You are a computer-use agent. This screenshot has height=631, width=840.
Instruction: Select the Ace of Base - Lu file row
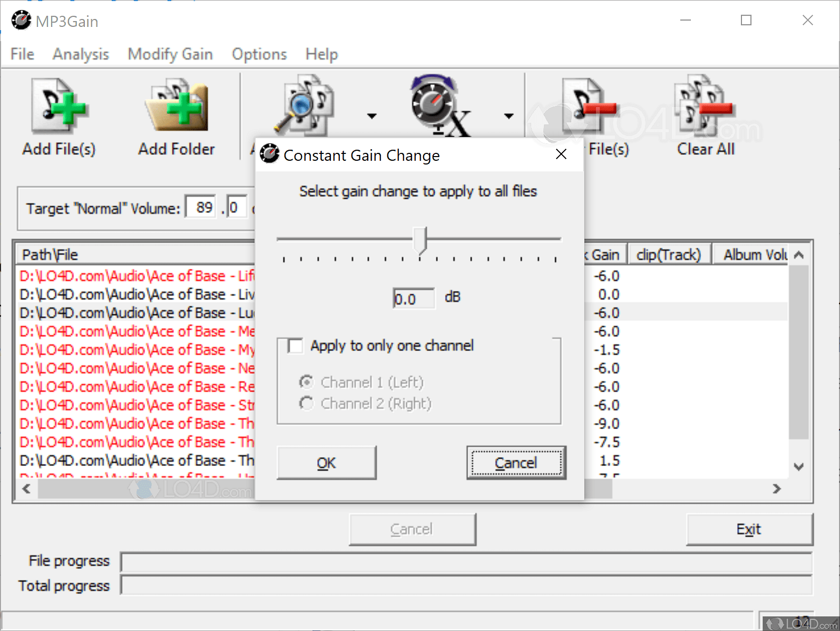pos(137,313)
